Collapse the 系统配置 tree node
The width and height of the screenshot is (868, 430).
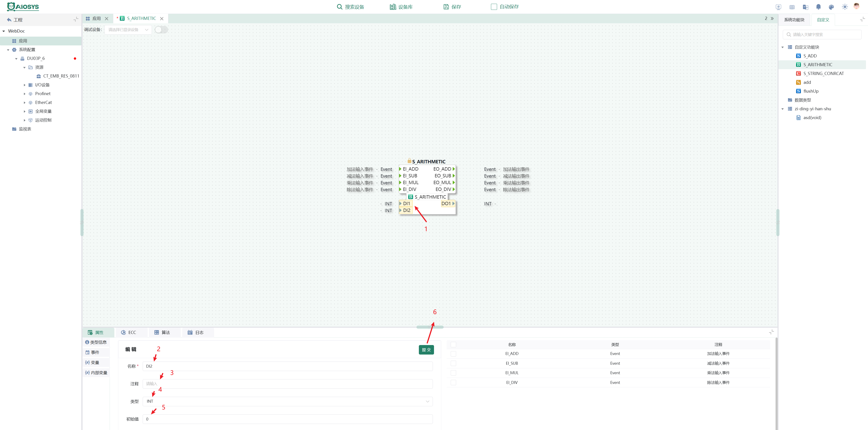coord(8,50)
